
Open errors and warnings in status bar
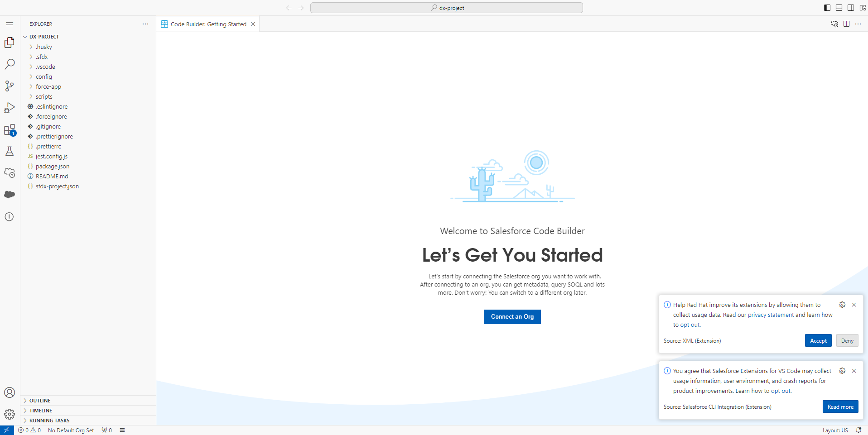(x=29, y=430)
